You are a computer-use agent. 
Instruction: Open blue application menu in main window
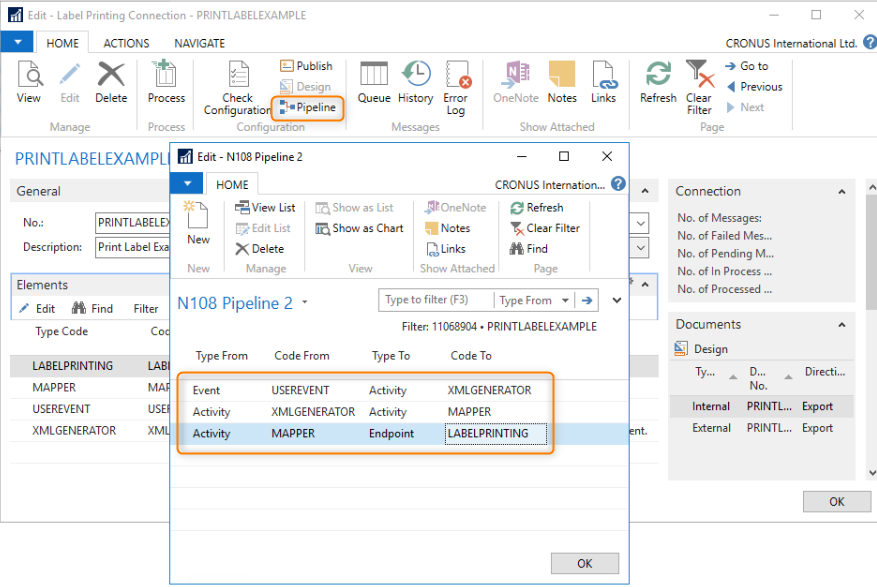click(18, 42)
